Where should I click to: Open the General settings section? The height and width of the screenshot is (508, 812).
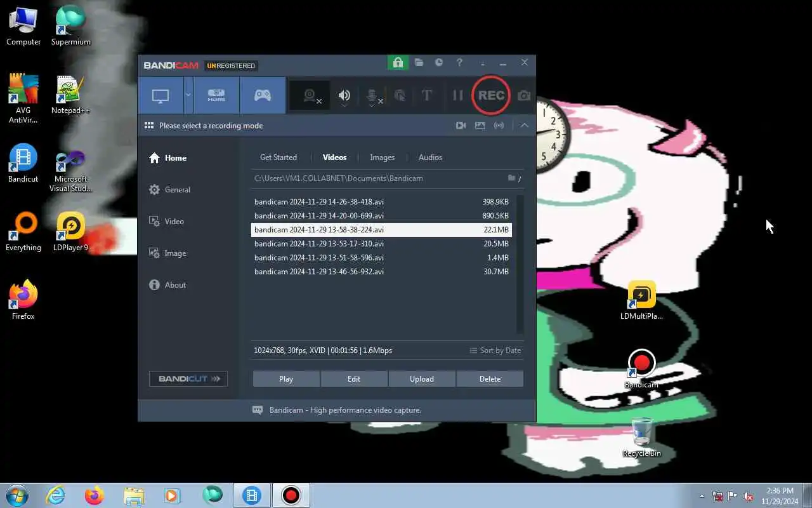(x=169, y=190)
